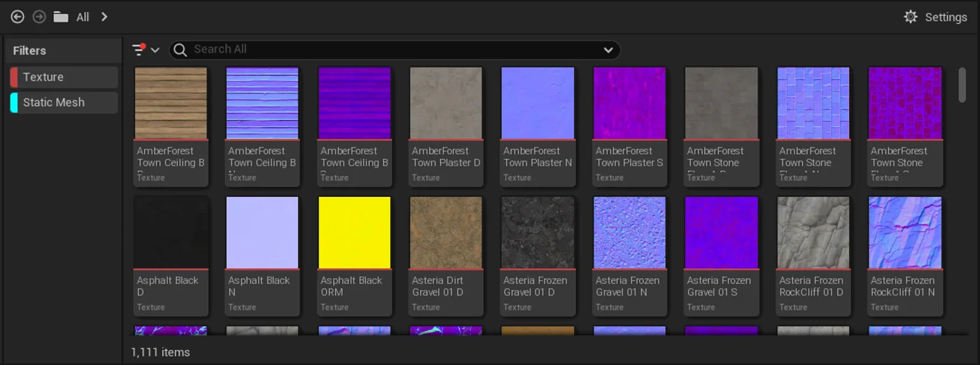This screenshot has height=365, width=980.
Task: Expand the chevron after the All breadcrumb
Action: coord(104,17)
